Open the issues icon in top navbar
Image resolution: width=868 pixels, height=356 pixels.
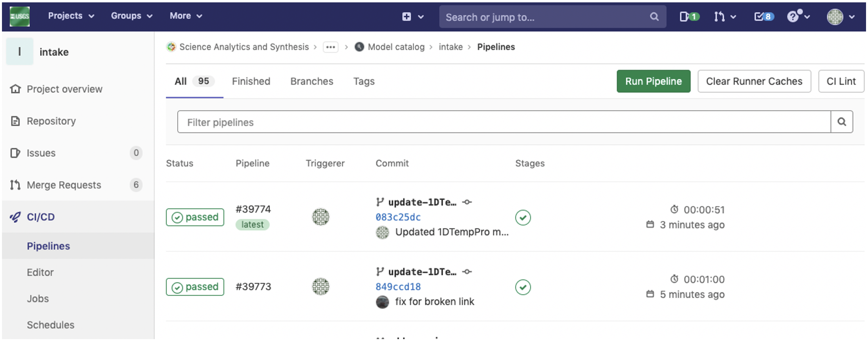click(x=689, y=17)
